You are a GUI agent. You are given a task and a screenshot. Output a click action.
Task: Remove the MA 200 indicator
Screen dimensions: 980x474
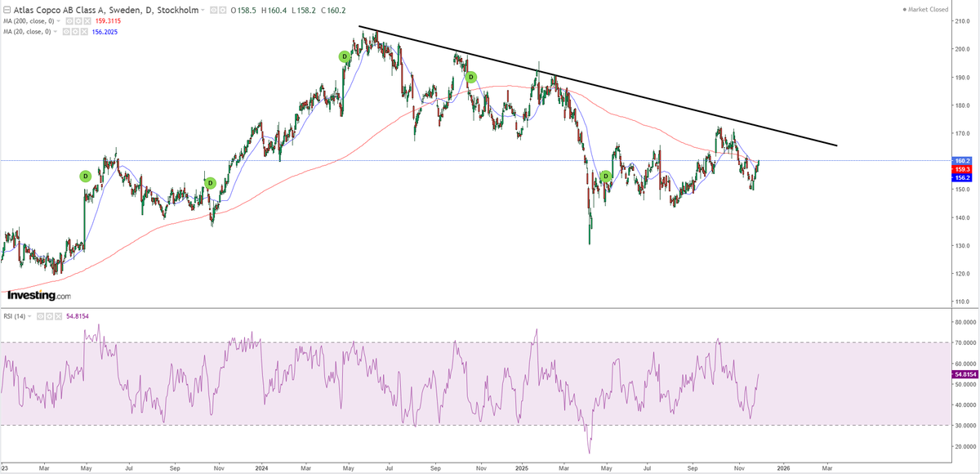pos(87,21)
